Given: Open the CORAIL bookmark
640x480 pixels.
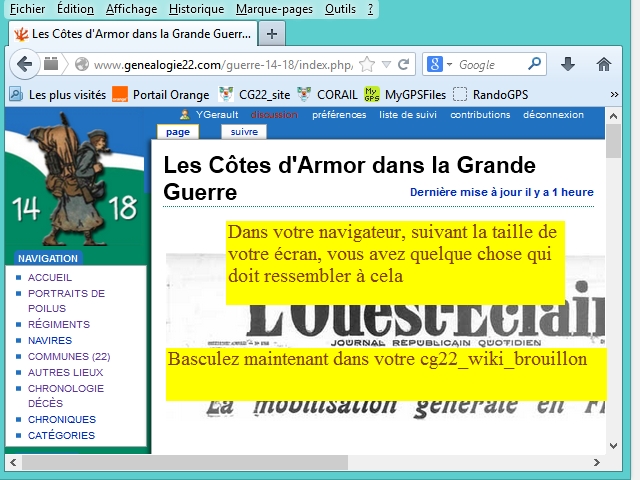Looking at the screenshot, I should coord(327,95).
